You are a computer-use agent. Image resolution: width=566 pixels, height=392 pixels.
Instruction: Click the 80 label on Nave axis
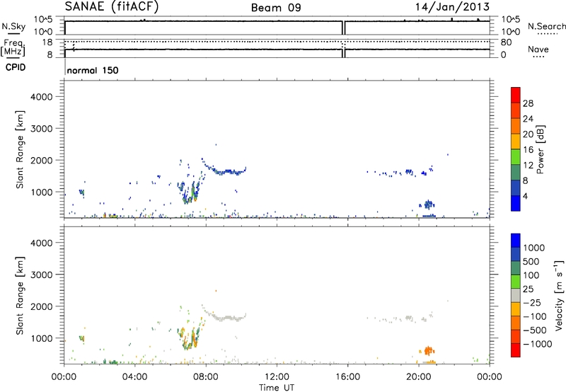(506, 42)
